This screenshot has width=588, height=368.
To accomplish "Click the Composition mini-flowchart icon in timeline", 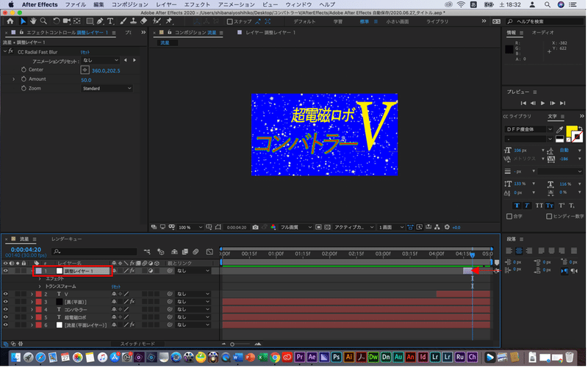I will tap(147, 252).
